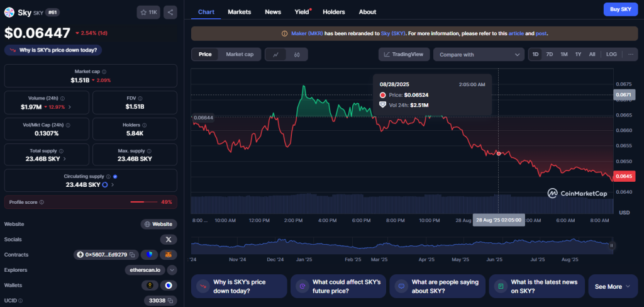Switch to the candlestick chart icon

tap(296, 55)
